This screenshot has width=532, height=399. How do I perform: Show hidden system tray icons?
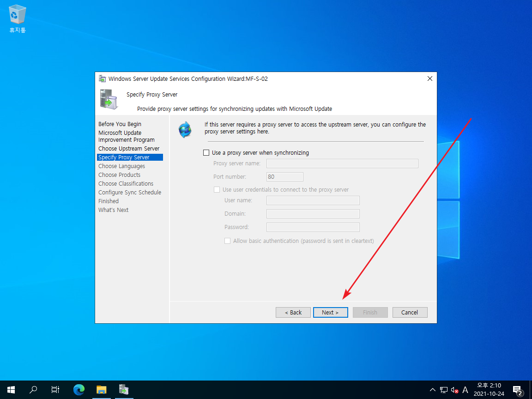tap(433, 390)
